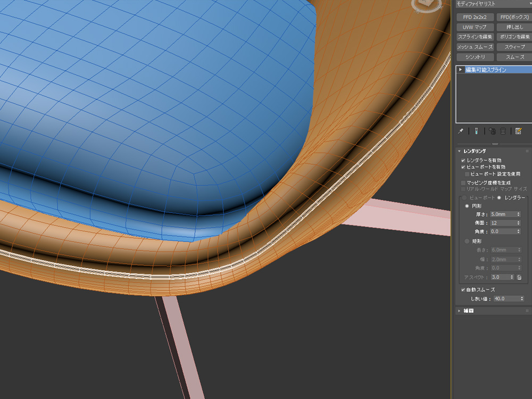Select the 矩形 radio button
The height and width of the screenshot is (399, 532).
click(468, 241)
